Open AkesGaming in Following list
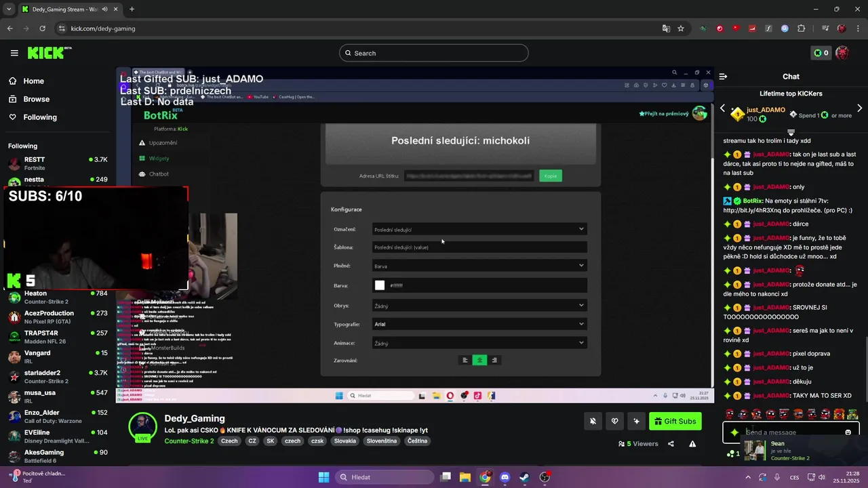 [57, 456]
